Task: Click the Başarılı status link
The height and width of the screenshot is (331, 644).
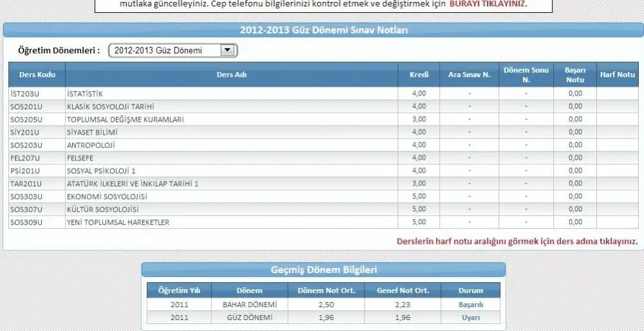Action: 471,305
